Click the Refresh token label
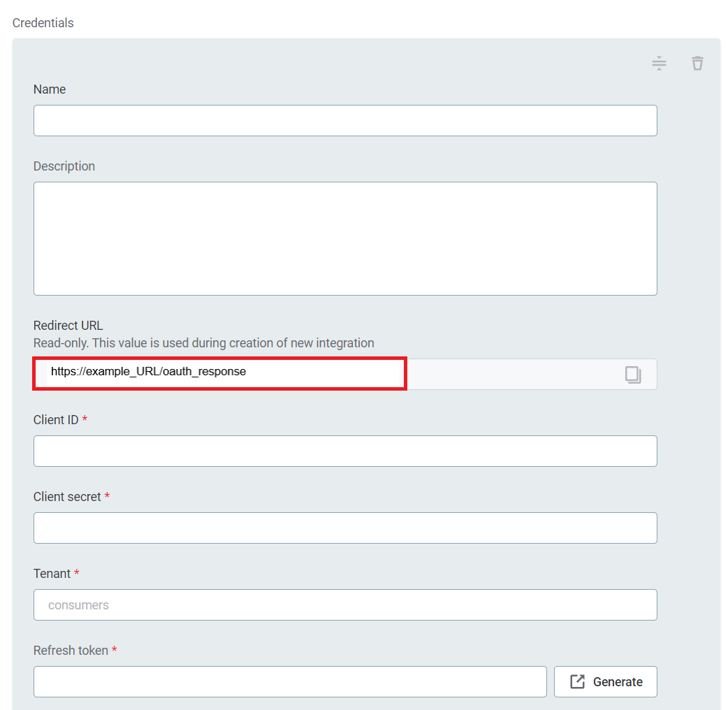Viewport: 728px width, 710px height. [71, 651]
